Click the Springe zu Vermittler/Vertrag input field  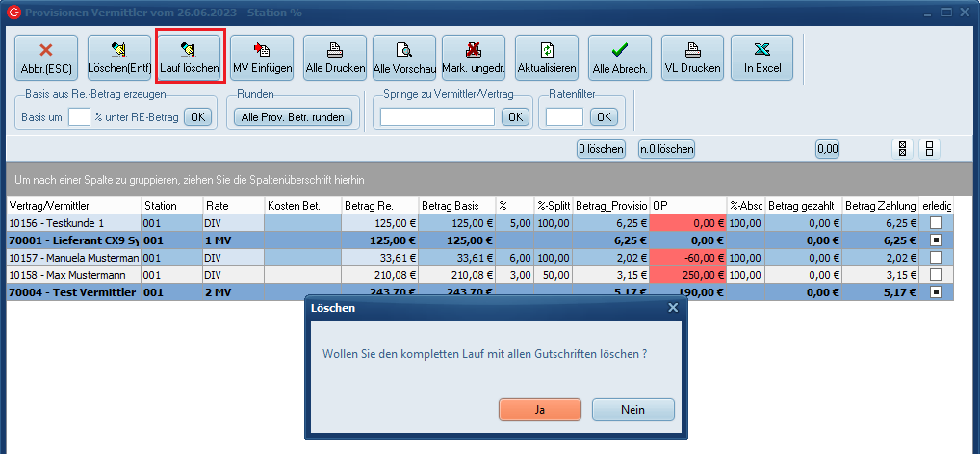coord(437,116)
